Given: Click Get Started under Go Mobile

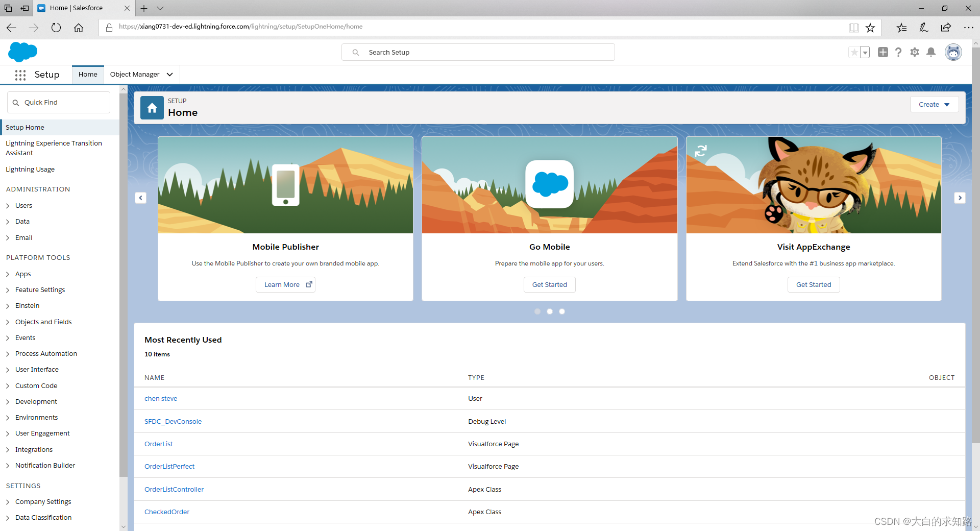Looking at the screenshot, I should pyautogui.click(x=549, y=284).
